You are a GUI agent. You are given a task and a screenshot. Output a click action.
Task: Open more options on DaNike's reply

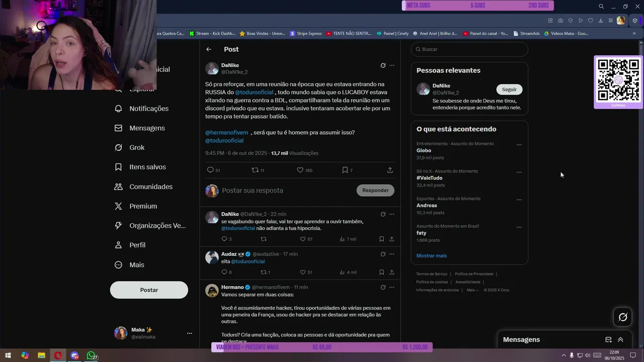(392, 214)
